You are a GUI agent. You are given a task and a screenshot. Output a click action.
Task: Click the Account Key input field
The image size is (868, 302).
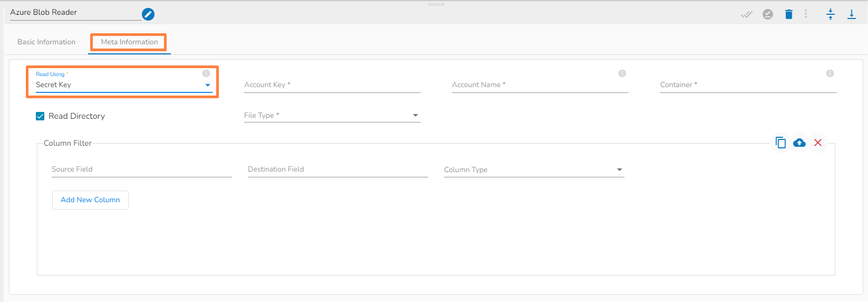(x=332, y=85)
